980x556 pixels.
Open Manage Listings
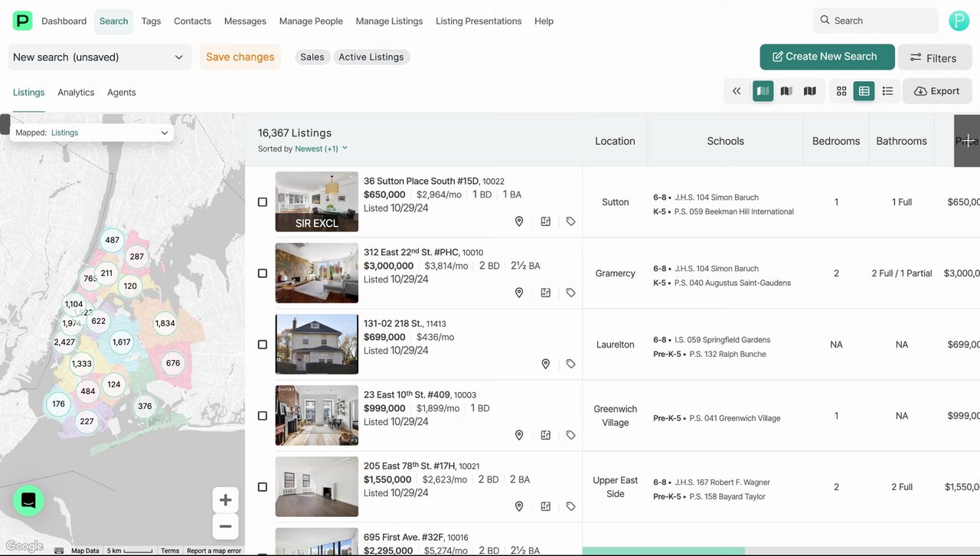point(389,21)
